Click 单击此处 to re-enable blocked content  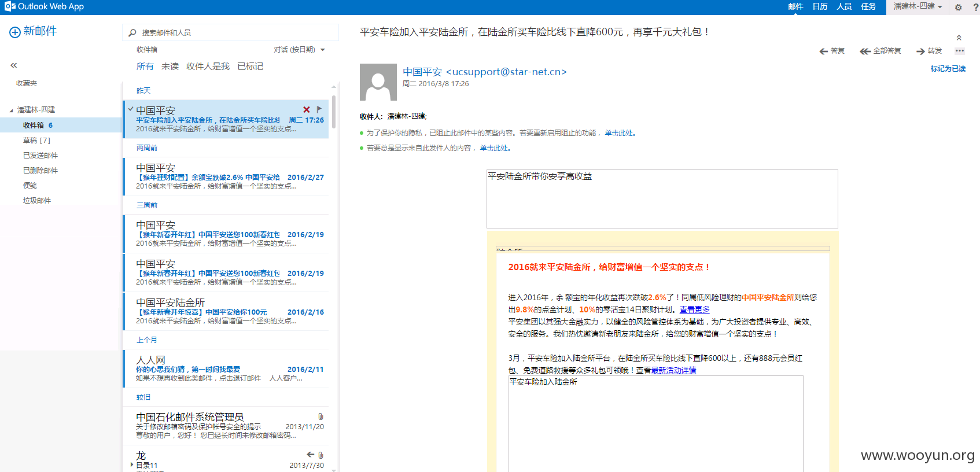click(x=618, y=133)
